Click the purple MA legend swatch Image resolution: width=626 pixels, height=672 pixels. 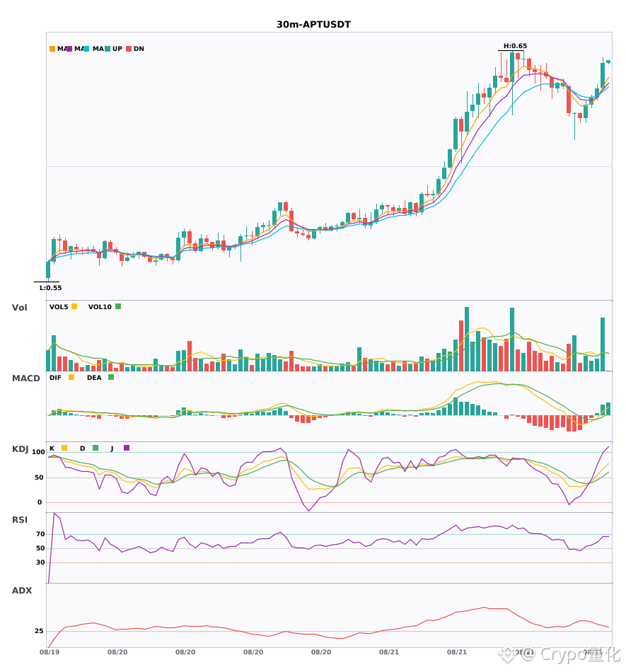(69, 49)
